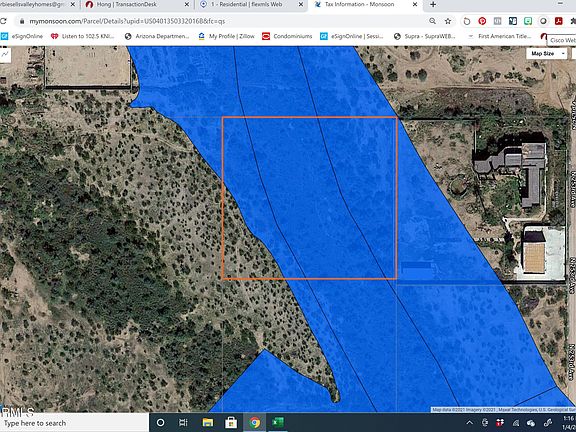
Task: Click the Adobe Acrobat extension icon
Action: (559, 21)
